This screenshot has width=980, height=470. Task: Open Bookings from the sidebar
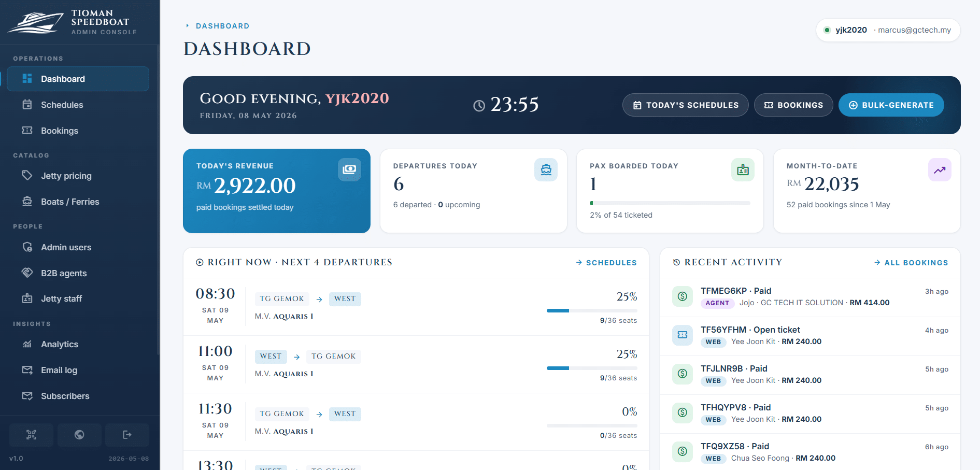coord(78,131)
